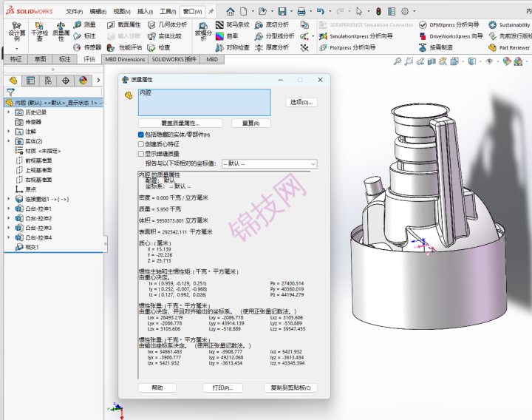
Task: Open 分型线分析 parting line analysis
Action: coord(274,36)
